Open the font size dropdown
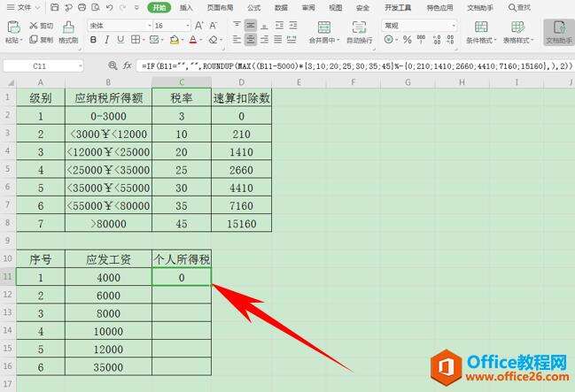This screenshot has width=575, height=392. pos(188,26)
